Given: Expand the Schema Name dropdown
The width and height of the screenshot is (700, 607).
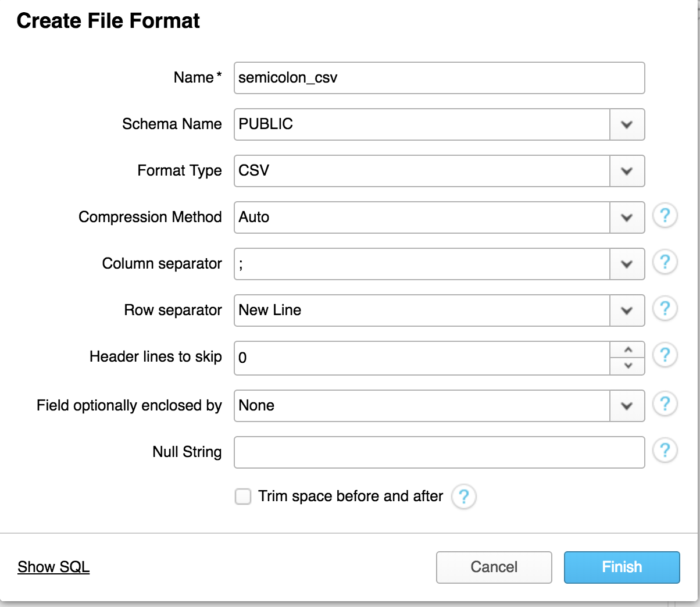Looking at the screenshot, I should [x=627, y=124].
